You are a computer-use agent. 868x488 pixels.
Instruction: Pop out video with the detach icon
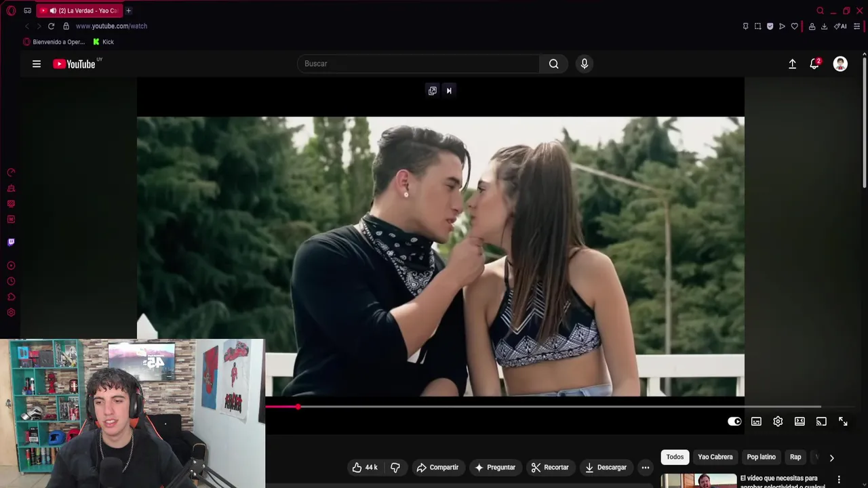[432, 91]
